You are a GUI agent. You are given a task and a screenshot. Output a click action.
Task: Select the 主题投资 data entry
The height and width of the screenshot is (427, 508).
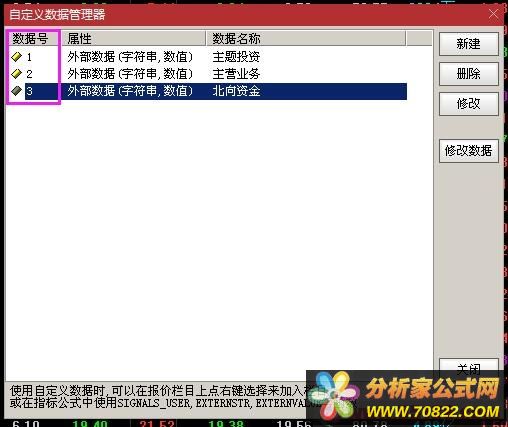(236, 57)
